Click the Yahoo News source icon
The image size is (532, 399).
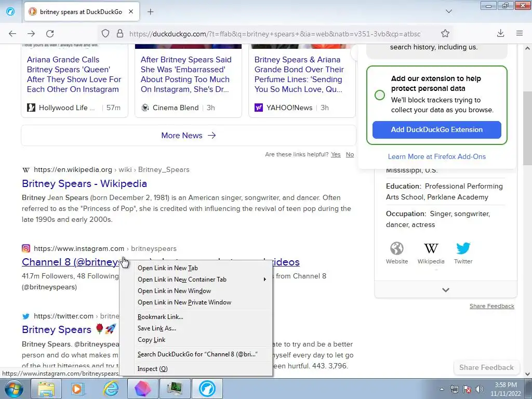click(x=259, y=108)
